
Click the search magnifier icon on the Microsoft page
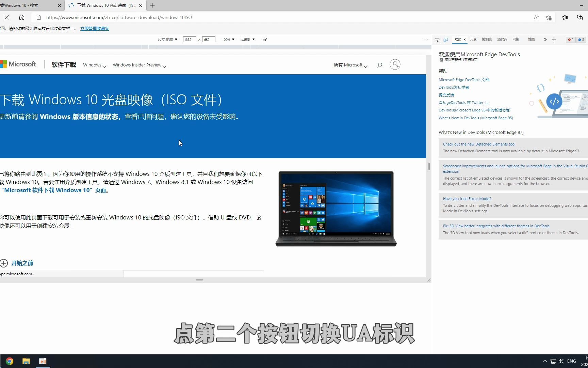tap(379, 65)
